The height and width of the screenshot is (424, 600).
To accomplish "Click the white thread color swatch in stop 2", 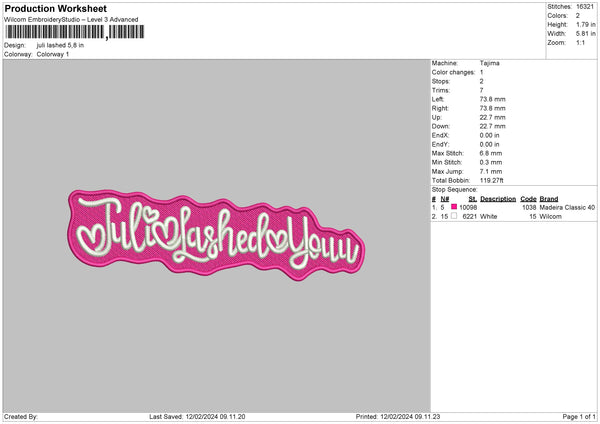I will (454, 216).
